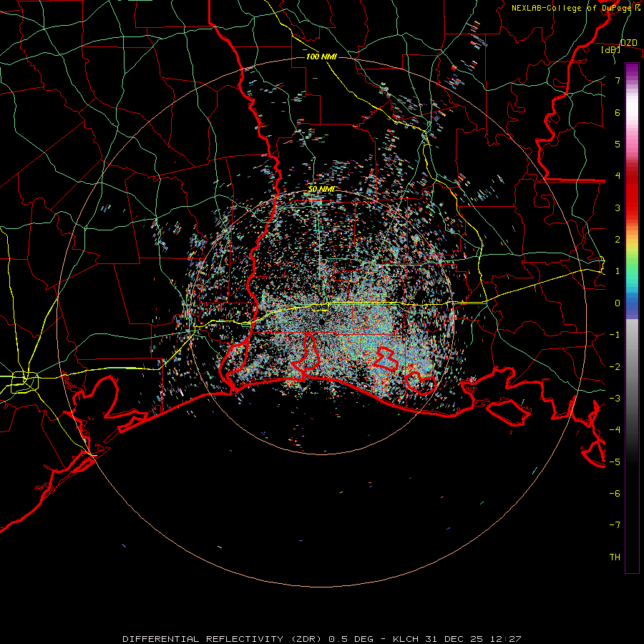
Task: Click the 5 value on the color scale
Action: (x=618, y=144)
